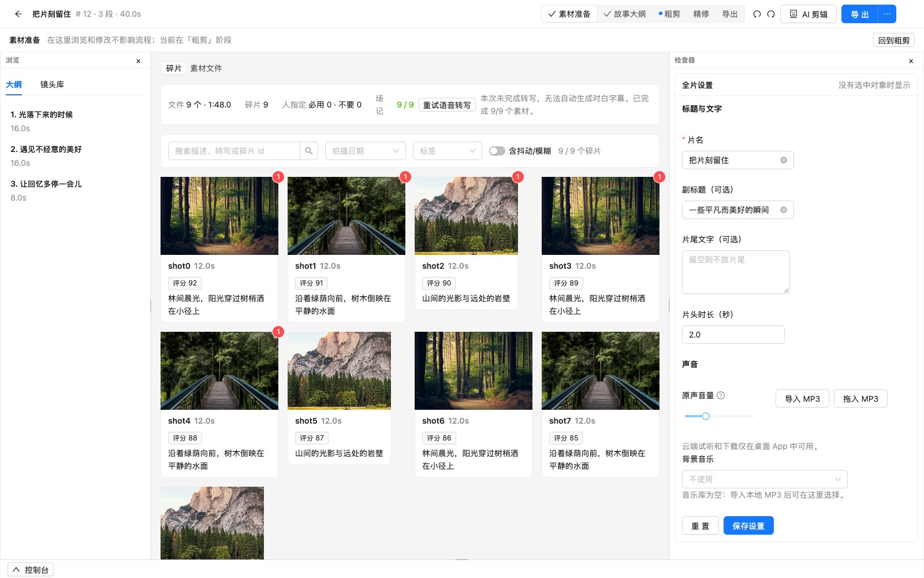Toggle the 含抖动/模糊 switch
This screenshot has width=924, height=578.
tap(497, 151)
